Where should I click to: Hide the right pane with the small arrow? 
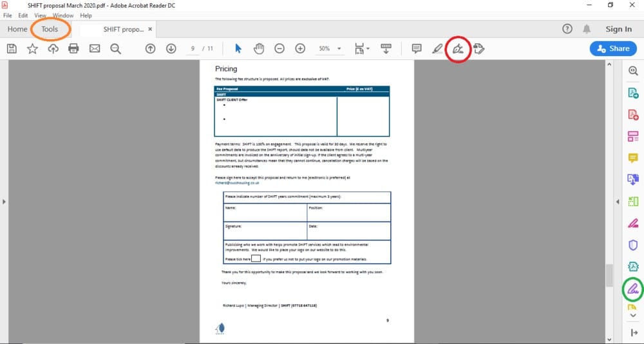(x=618, y=202)
